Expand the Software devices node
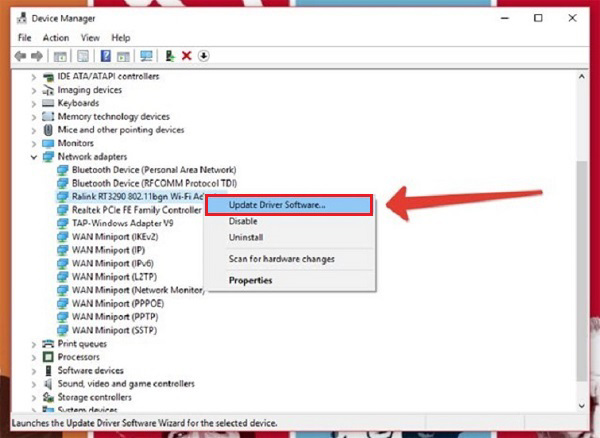 coord(34,371)
